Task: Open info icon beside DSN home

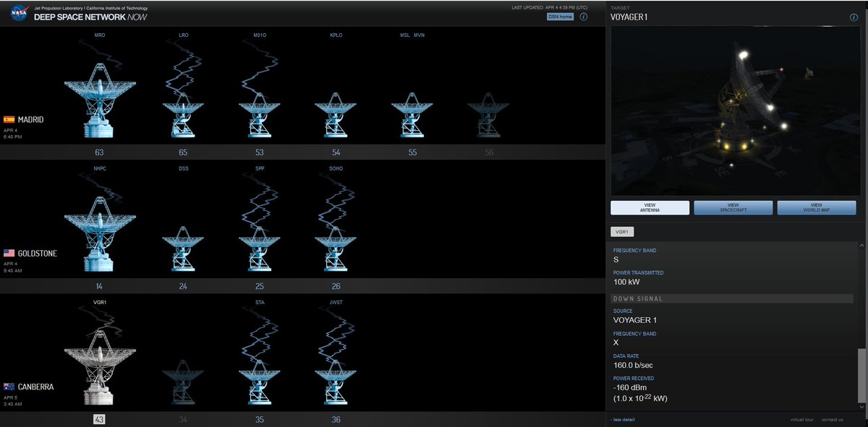Action: (584, 16)
